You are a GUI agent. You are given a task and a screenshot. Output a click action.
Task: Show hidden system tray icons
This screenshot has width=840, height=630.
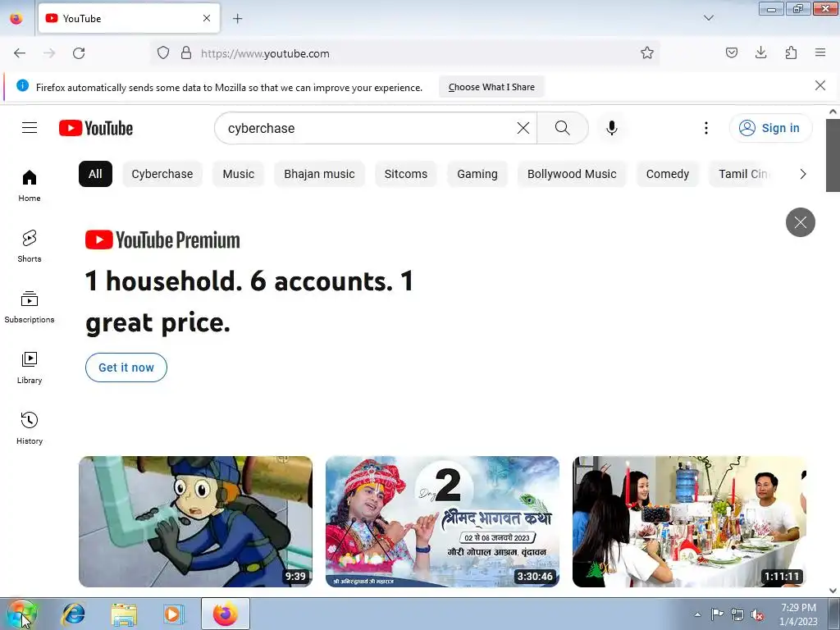697,614
